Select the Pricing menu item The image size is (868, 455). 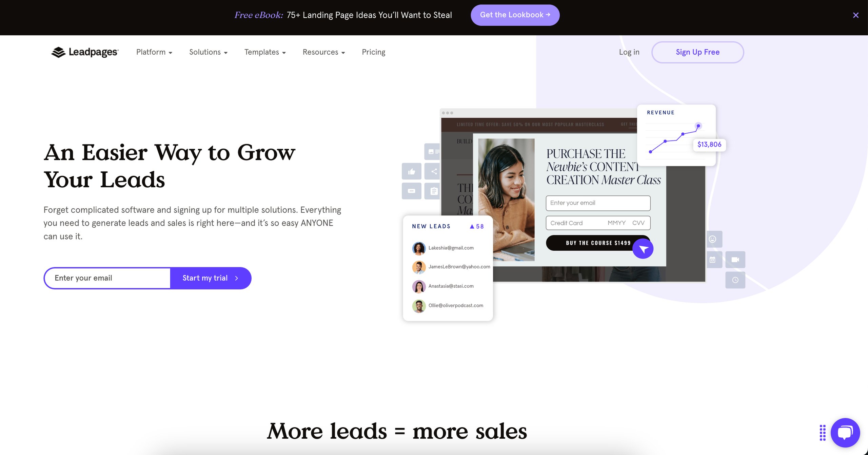pyautogui.click(x=374, y=52)
